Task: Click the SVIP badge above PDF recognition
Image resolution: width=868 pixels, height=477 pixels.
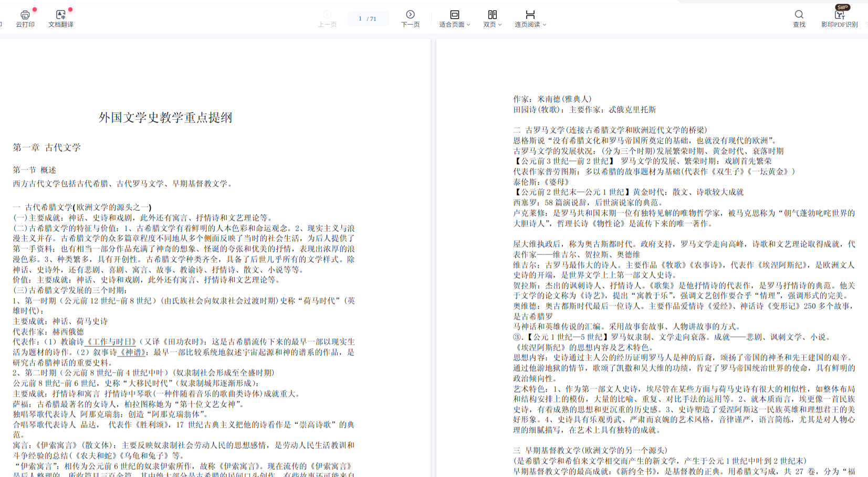Action: [x=843, y=7]
